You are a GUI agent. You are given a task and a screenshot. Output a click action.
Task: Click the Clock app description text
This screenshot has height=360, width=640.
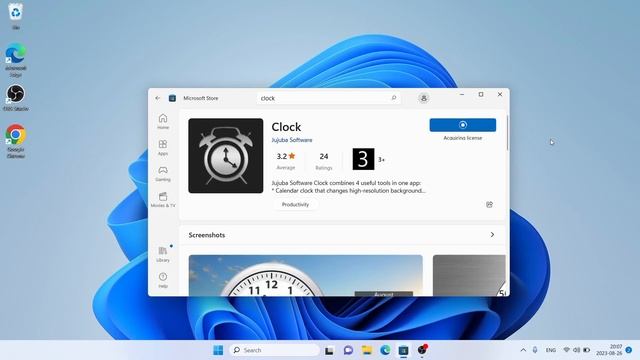pos(349,187)
